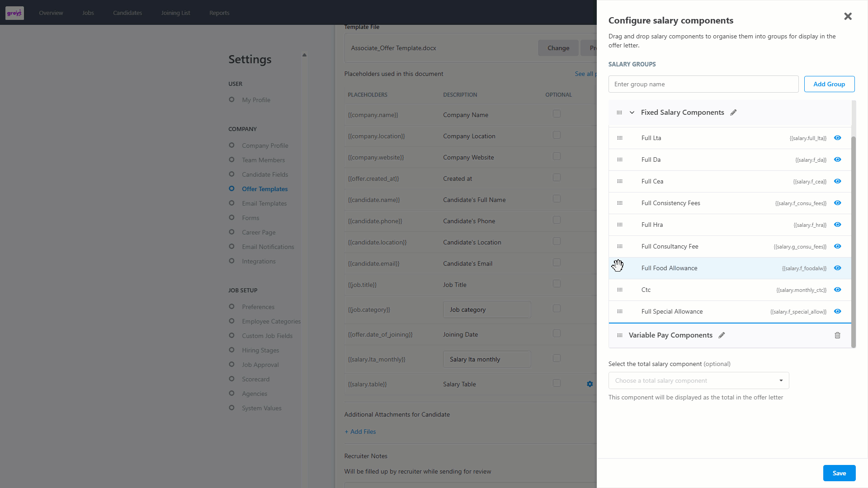Grab the Full Da row drag handle
This screenshot has width=868, height=488.
tap(619, 160)
